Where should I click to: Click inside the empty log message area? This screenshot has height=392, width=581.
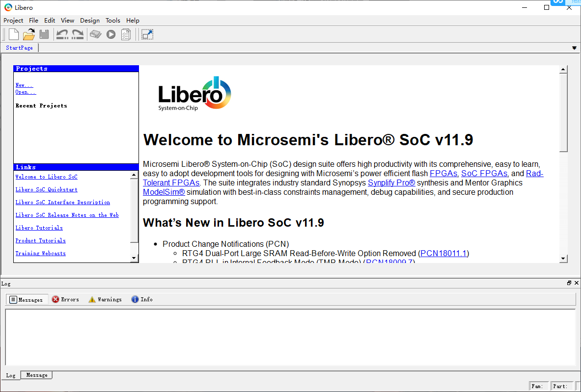click(291, 337)
